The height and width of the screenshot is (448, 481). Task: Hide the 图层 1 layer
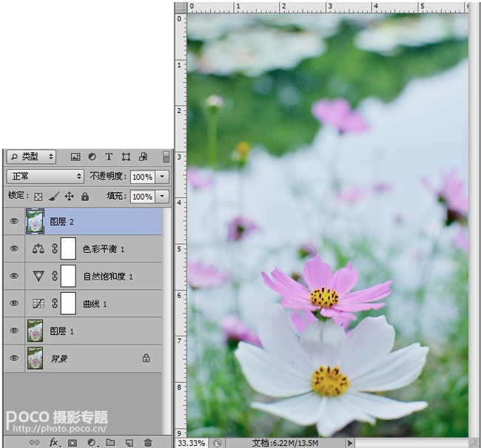[14, 330]
